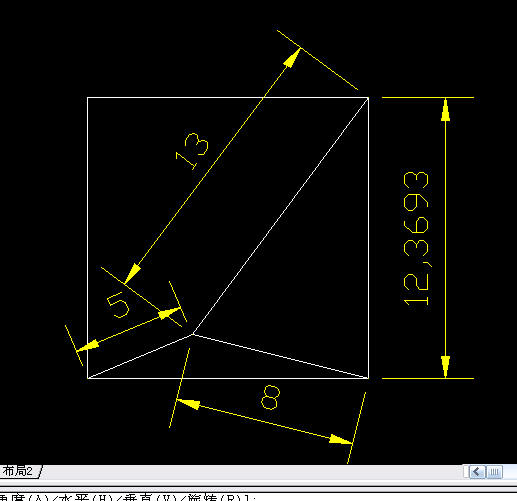
Task: Click the horizontal scrollbar grip thumb
Action: (x=495, y=472)
